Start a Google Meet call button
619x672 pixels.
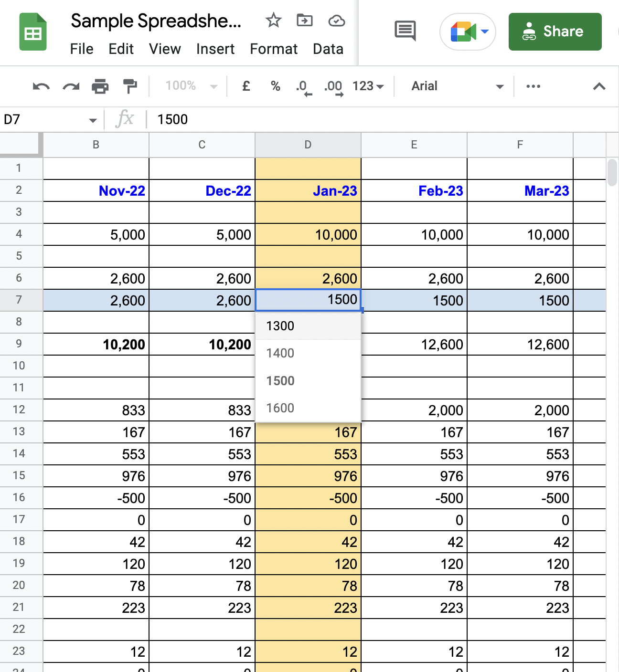[467, 32]
